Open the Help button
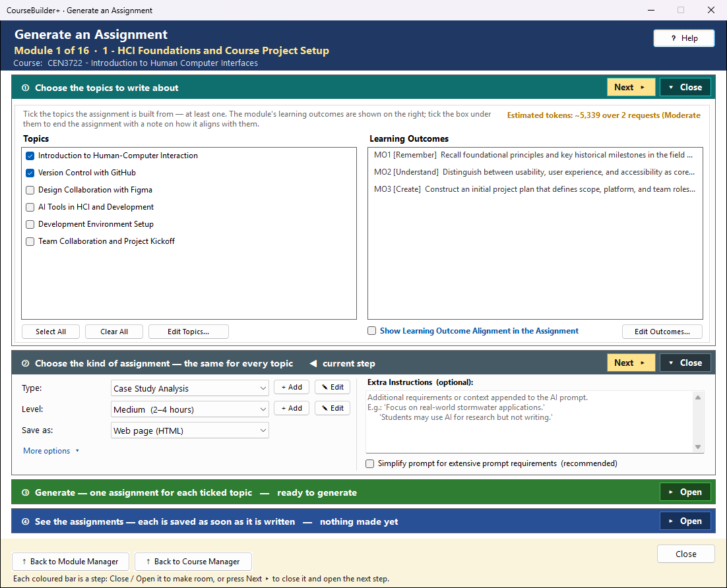Image resolution: width=727 pixels, height=588 pixels. [x=684, y=38]
